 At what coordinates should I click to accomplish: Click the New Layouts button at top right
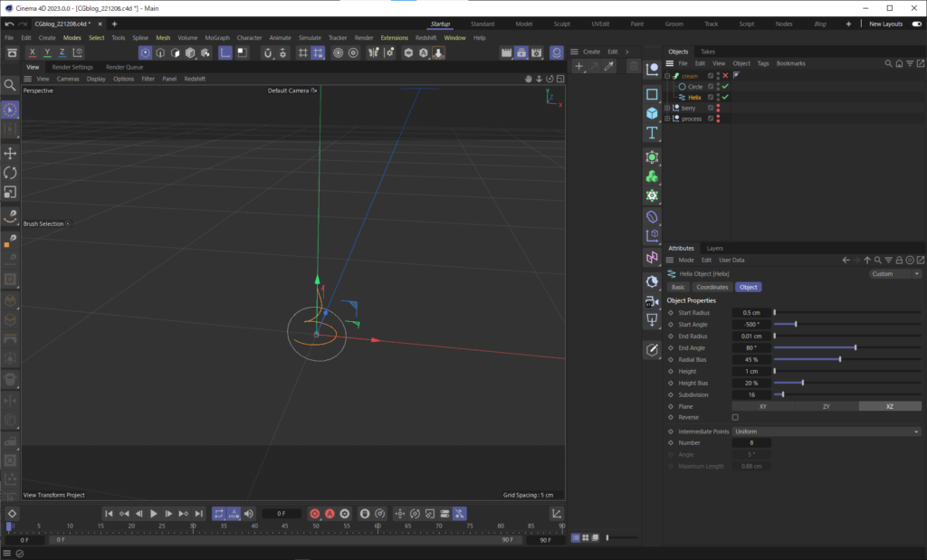point(886,24)
